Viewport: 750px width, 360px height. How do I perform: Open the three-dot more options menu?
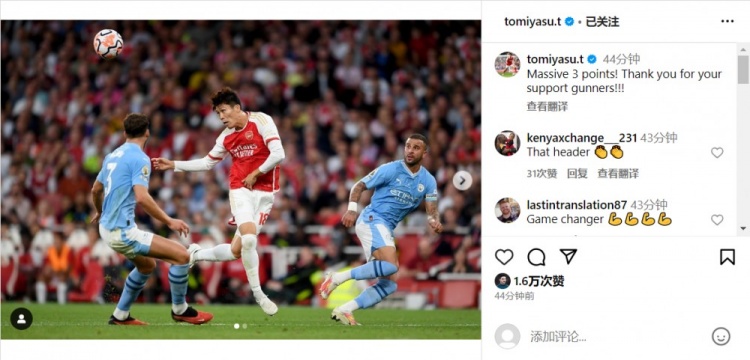727,21
